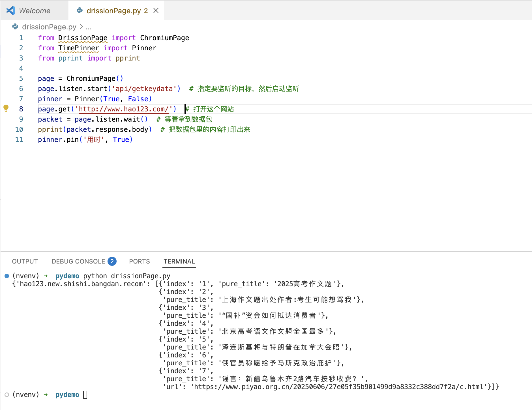Expand the breadcrumb ellipsis symbols

(88, 27)
